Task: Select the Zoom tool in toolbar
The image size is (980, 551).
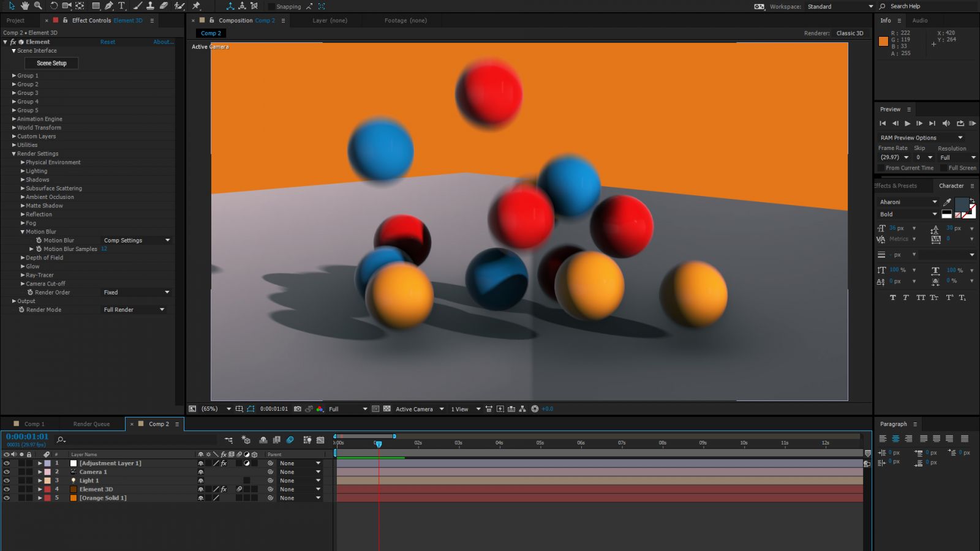Action: tap(38, 6)
